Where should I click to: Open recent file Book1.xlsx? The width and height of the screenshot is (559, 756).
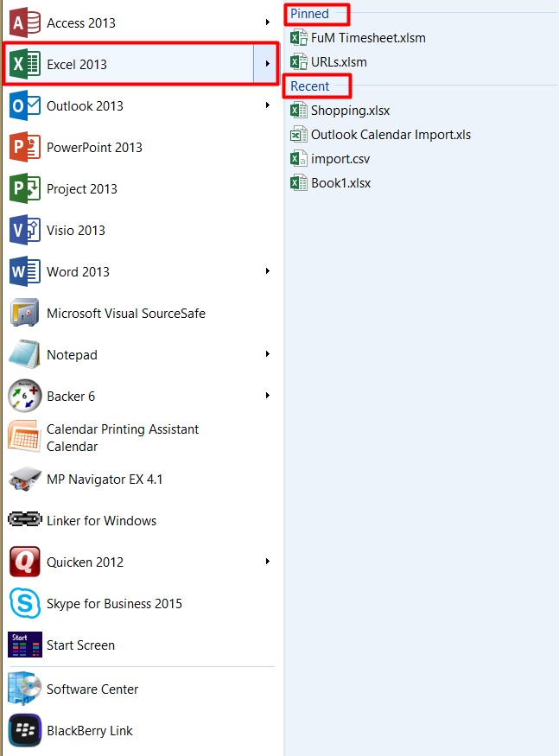(x=340, y=182)
